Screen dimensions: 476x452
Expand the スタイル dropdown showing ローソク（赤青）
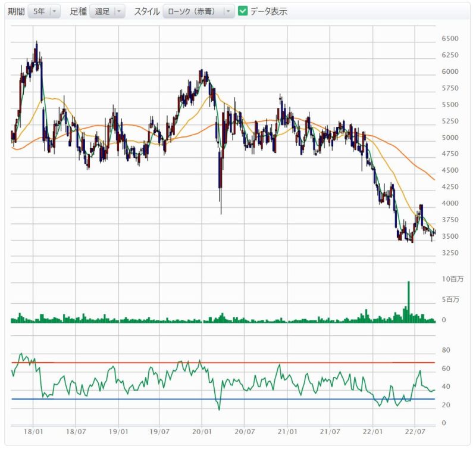[x=198, y=11]
